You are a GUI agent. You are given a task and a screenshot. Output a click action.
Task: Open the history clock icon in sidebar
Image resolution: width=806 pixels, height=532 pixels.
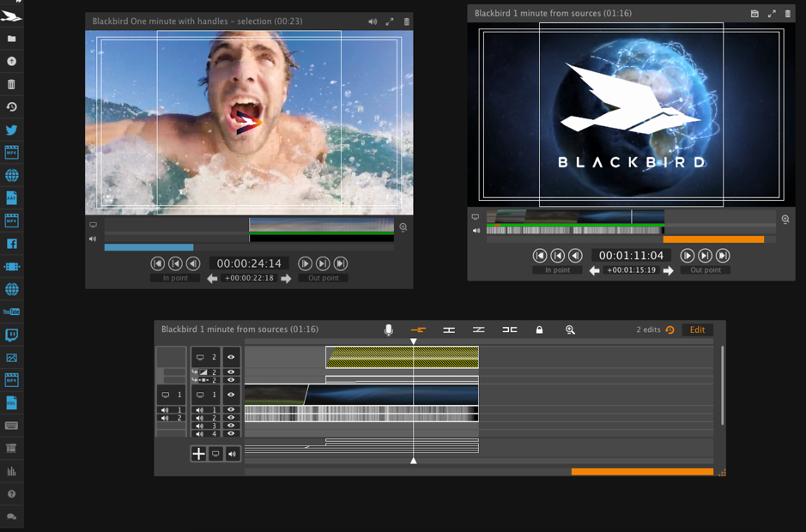click(x=11, y=107)
